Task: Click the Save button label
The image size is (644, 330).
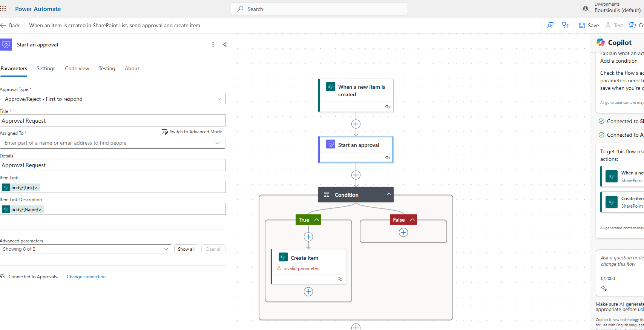Action: point(593,25)
